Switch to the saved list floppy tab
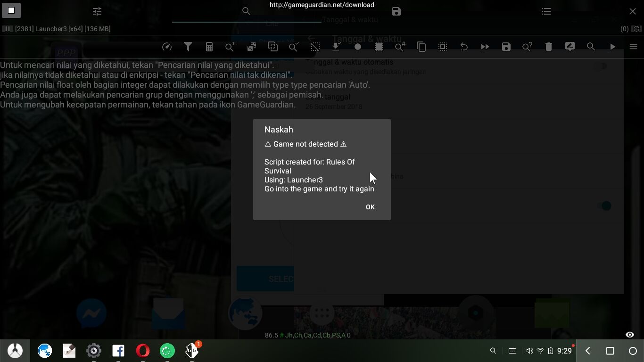The width and height of the screenshot is (644, 362). (396, 11)
